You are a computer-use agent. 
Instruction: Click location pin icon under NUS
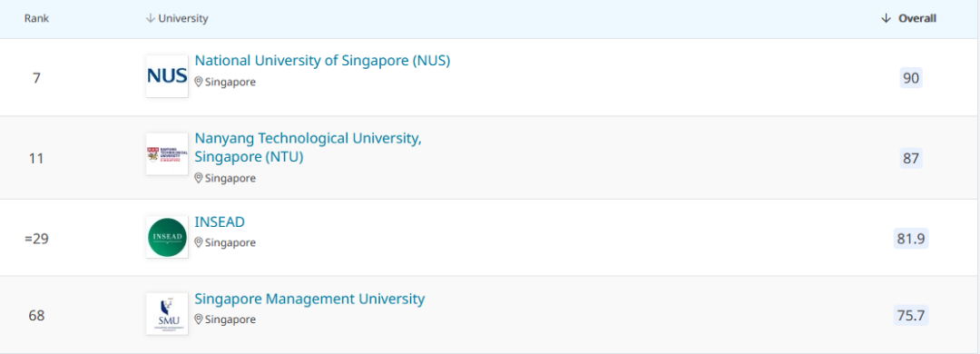[x=199, y=82]
